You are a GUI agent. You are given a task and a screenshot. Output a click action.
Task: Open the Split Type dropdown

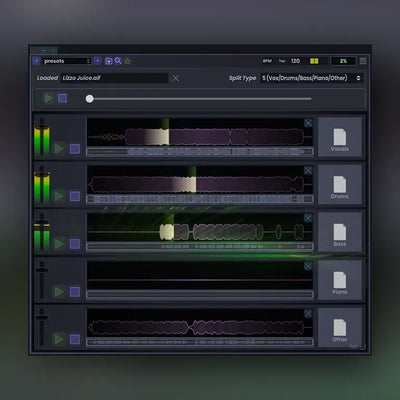point(311,78)
